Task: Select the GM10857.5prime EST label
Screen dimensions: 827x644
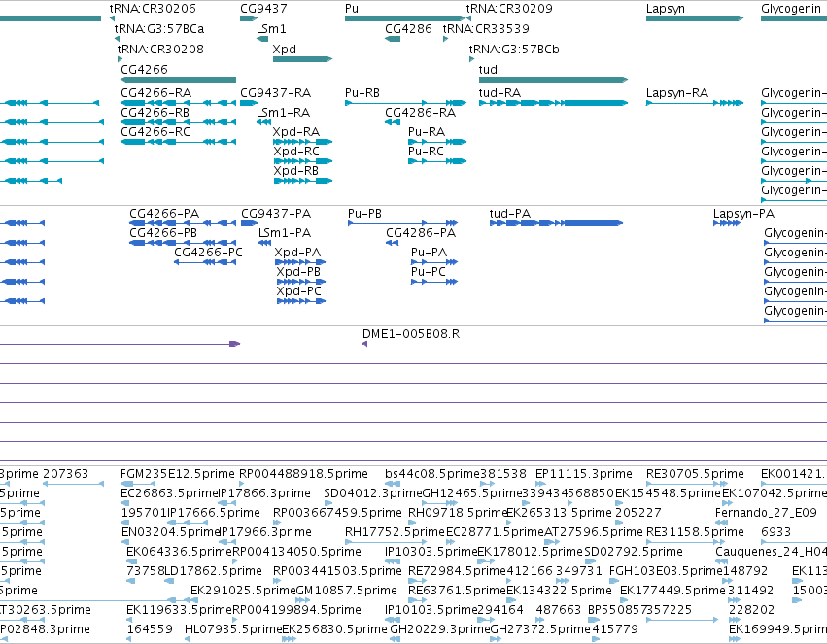Action: (347, 591)
